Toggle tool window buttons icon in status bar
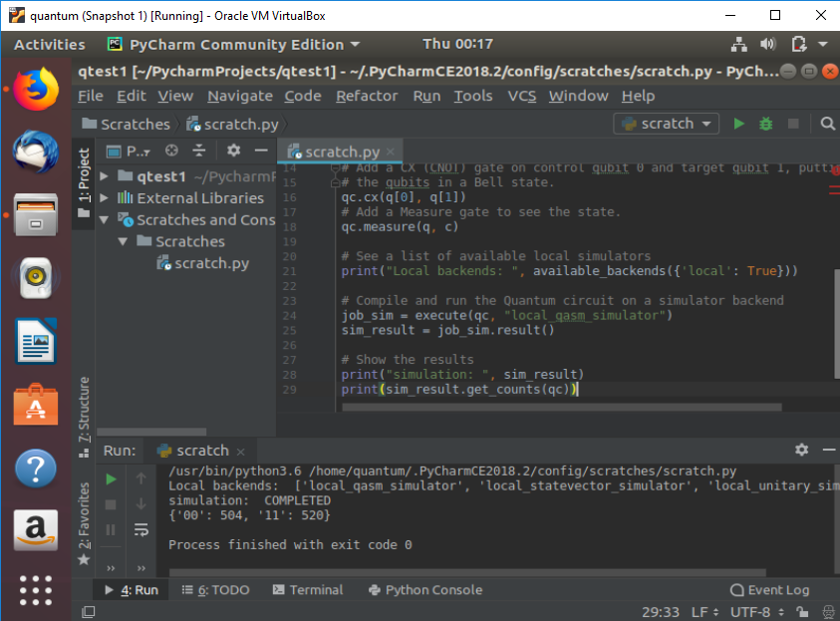This screenshot has height=621, width=840. [x=89, y=611]
